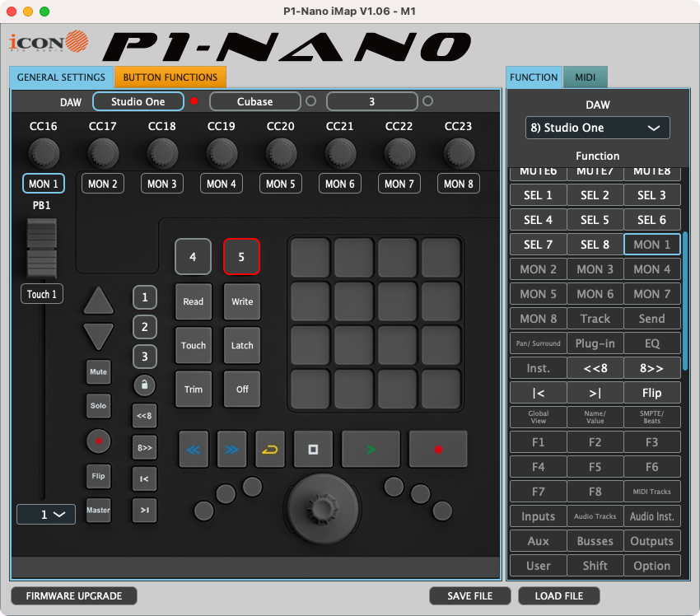Click the Save File button
The width and height of the screenshot is (700, 616).
point(470,596)
